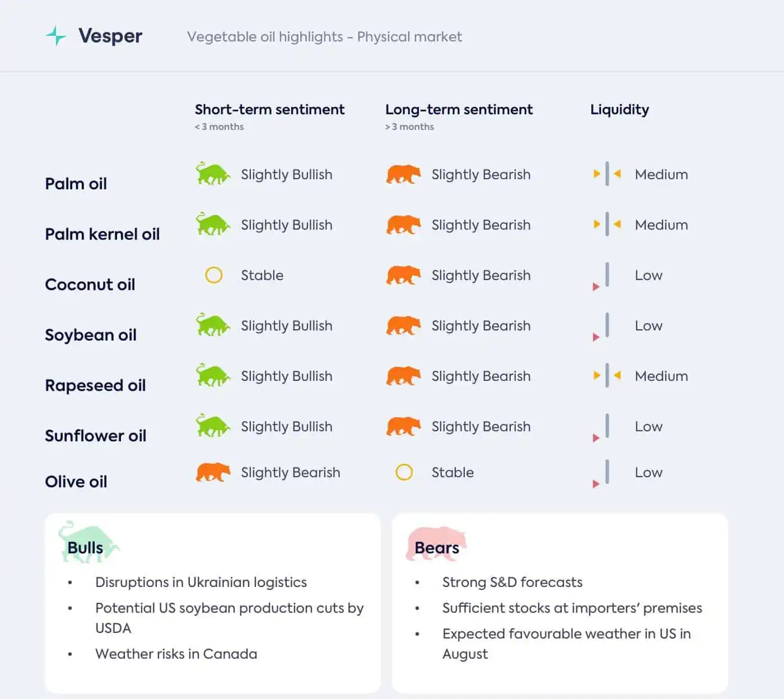
Task: Click the pink bear icon in the Bears card
Action: pos(436,543)
